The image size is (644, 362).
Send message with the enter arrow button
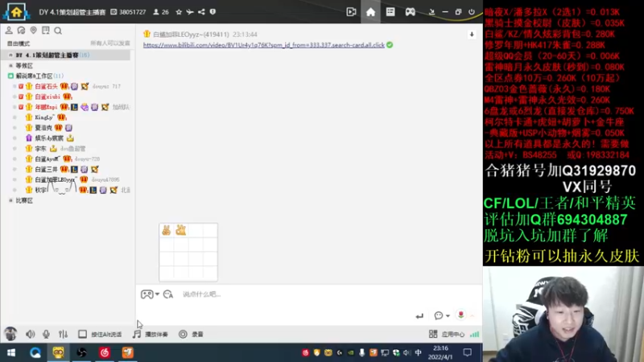click(x=419, y=315)
